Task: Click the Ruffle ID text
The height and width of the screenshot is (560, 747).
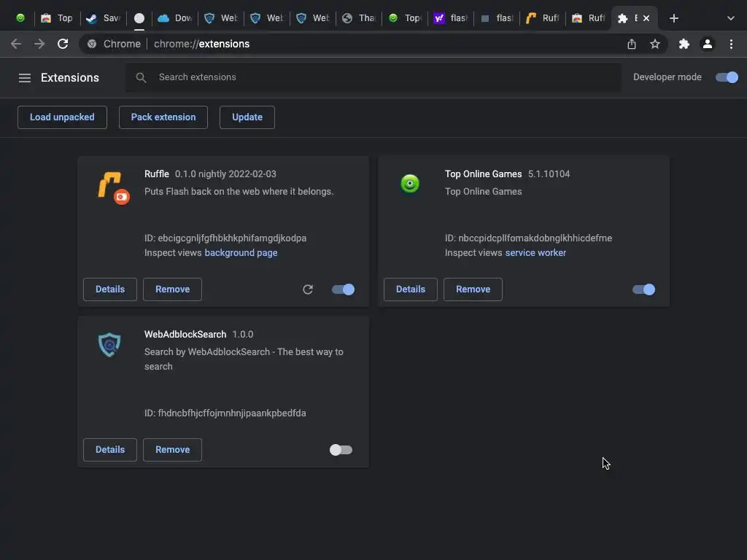Action: click(x=225, y=238)
